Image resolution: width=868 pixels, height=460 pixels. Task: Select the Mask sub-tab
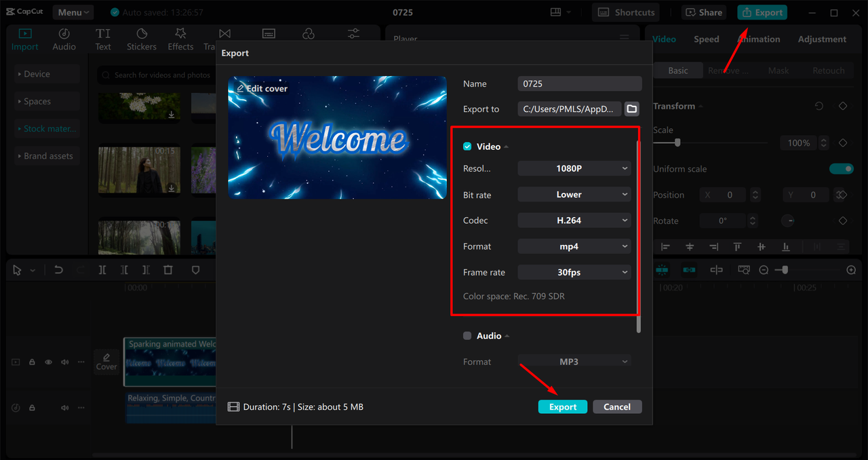click(x=778, y=71)
